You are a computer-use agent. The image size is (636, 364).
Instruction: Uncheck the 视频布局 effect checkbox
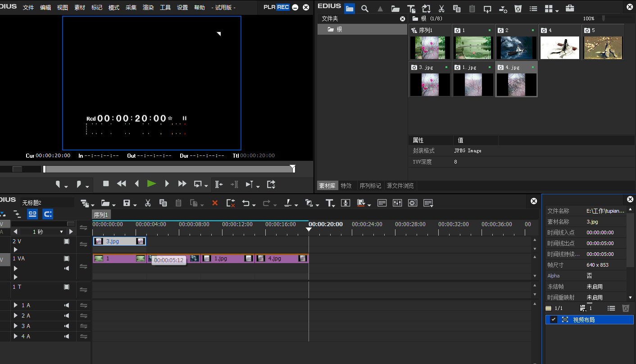tap(554, 320)
